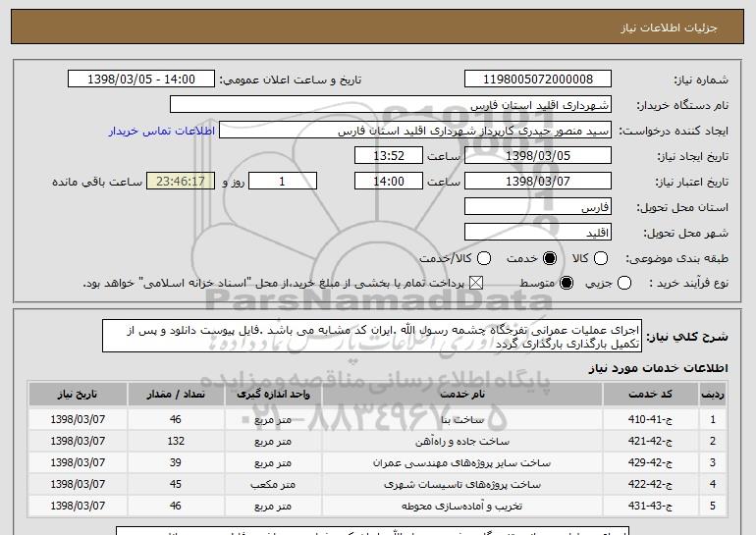This screenshot has height=535, width=756.
Task: Select the خدمت radio button
Action: [x=550, y=258]
